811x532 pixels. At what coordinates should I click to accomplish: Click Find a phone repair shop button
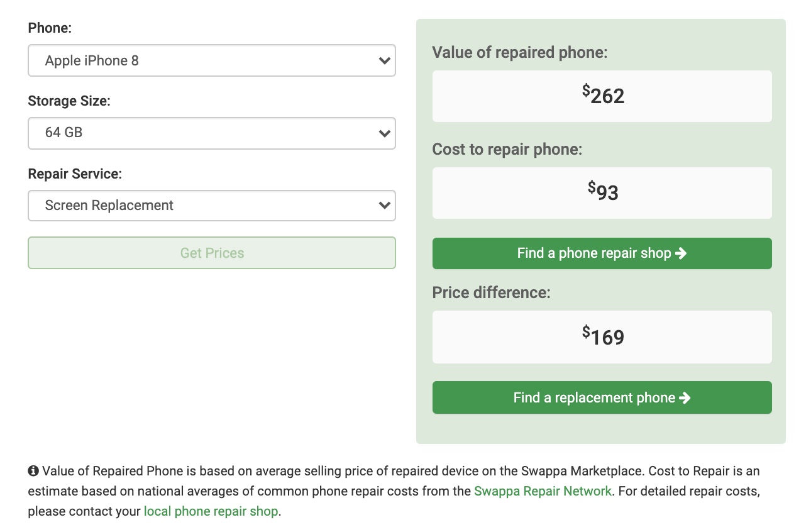(602, 253)
